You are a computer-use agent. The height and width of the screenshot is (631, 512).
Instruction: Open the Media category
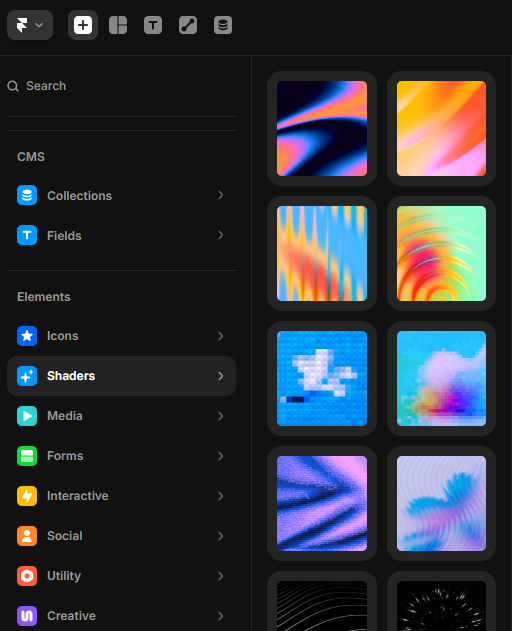click(121, 416)
